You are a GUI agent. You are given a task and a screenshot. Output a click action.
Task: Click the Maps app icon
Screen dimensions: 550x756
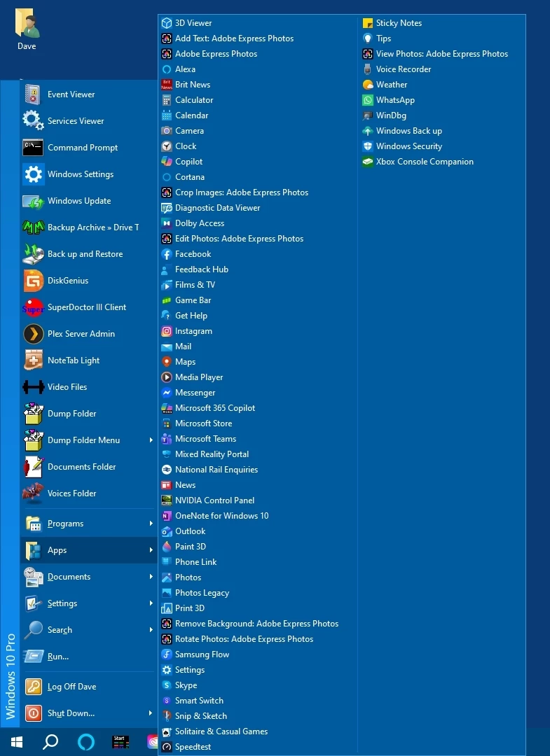(x=167, y=362)
